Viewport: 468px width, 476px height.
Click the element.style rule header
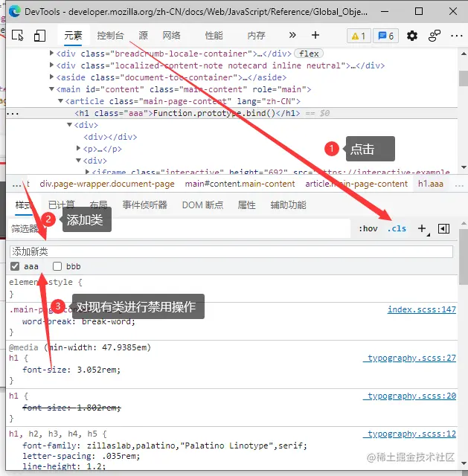45,282
